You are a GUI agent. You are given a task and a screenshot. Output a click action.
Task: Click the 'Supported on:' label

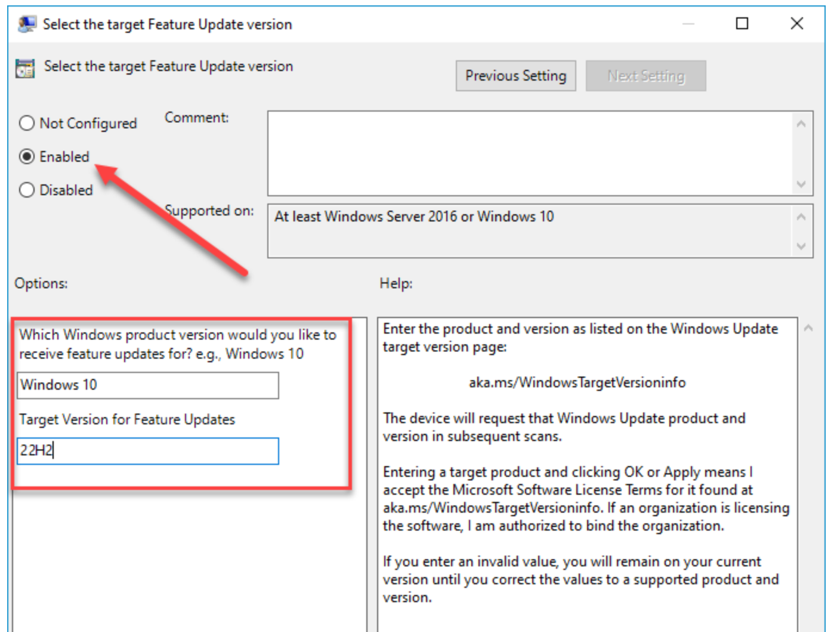pos(209,211)
